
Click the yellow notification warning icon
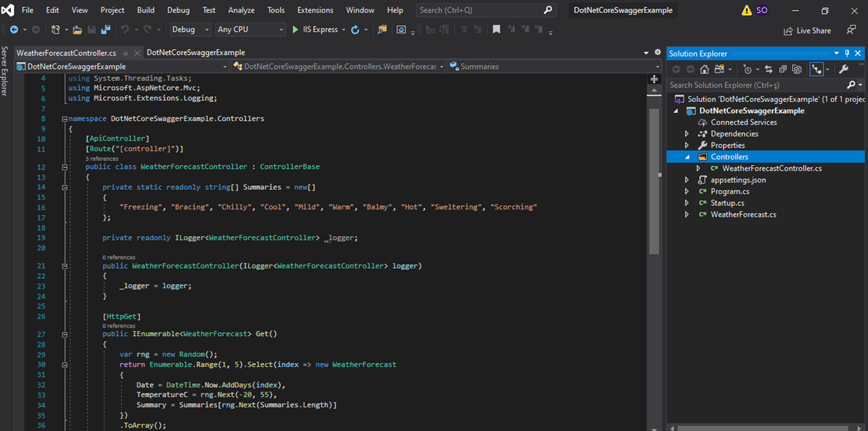(x=746, y=10)
